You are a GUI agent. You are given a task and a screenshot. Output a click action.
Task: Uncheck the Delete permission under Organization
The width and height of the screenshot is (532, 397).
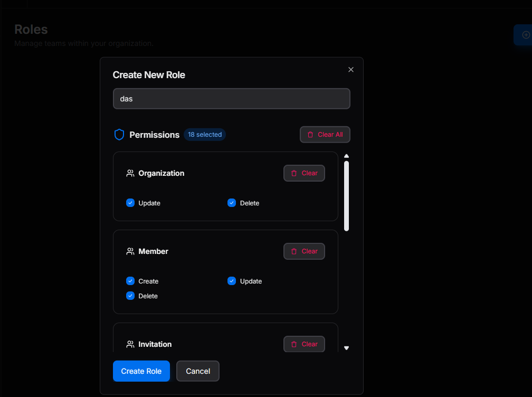pyautogui.click(x=232, y=202)
